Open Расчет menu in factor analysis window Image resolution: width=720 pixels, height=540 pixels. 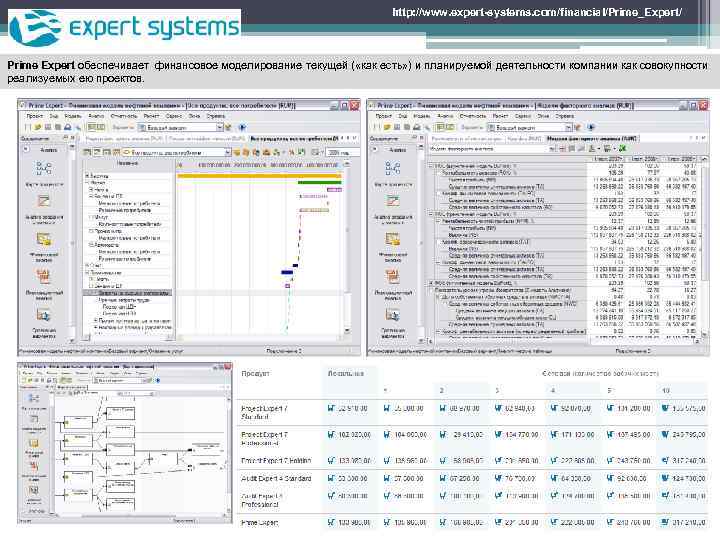tap(500, 116)
